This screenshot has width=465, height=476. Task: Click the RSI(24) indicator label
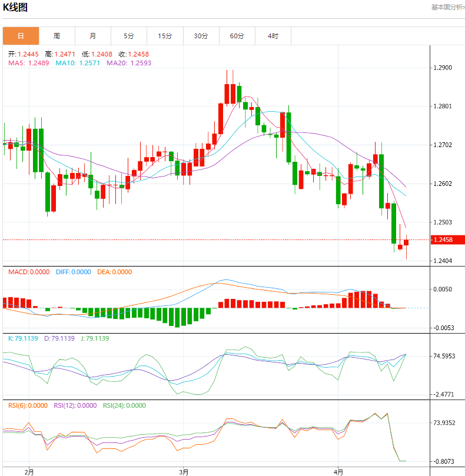pos(124,405)
